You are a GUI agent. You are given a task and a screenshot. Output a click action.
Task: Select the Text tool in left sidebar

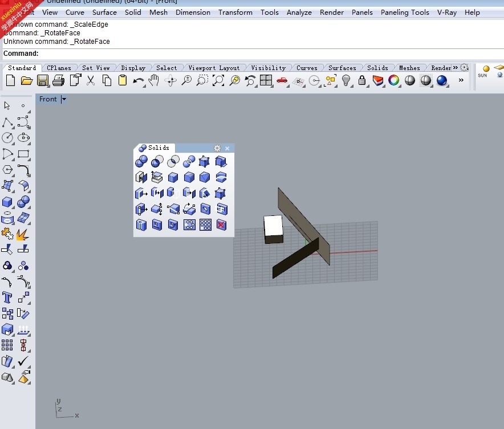point(7,297)
